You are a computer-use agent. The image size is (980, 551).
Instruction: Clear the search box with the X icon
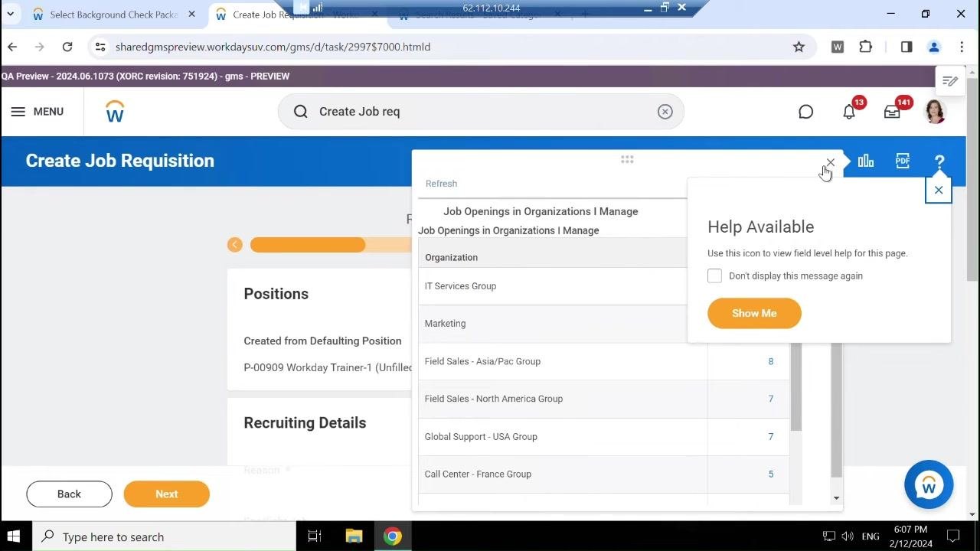tap(665, 112)
